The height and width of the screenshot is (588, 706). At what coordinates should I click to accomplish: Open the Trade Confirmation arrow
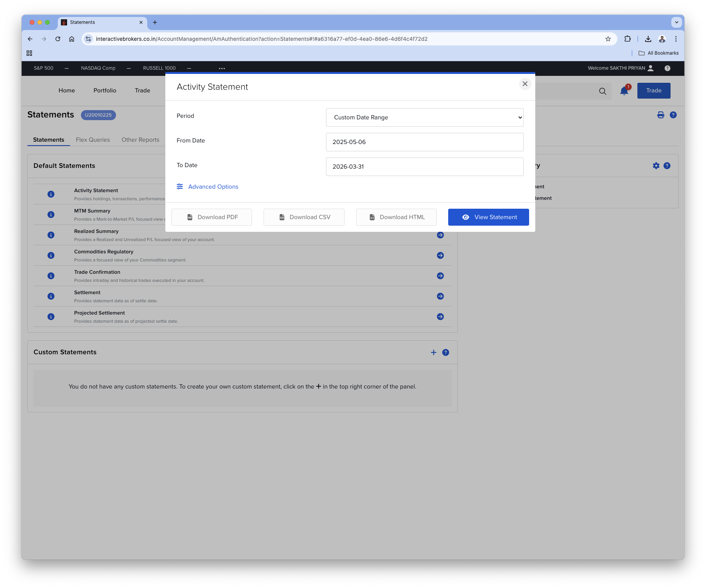click(x=440, y=276)
